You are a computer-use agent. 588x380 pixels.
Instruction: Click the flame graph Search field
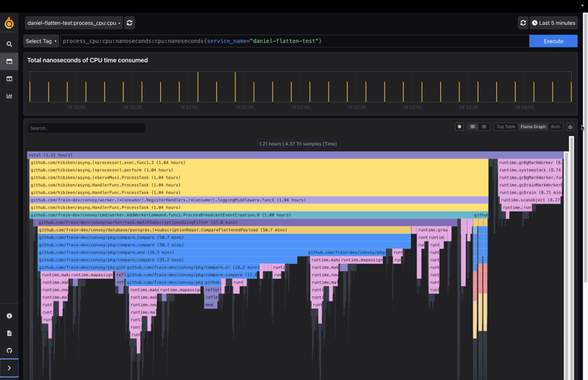point(87,128)
